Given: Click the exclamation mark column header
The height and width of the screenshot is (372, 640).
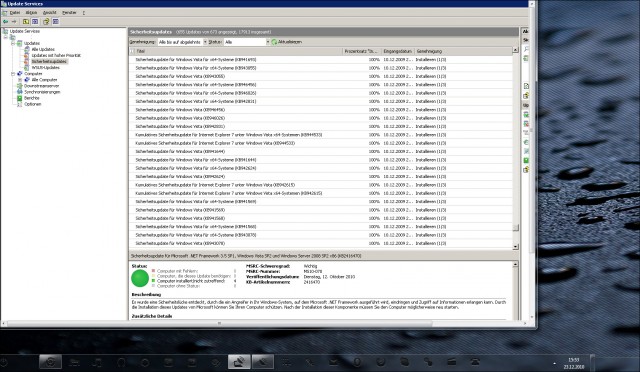Looking at the screenshot, I should (132, 51).
